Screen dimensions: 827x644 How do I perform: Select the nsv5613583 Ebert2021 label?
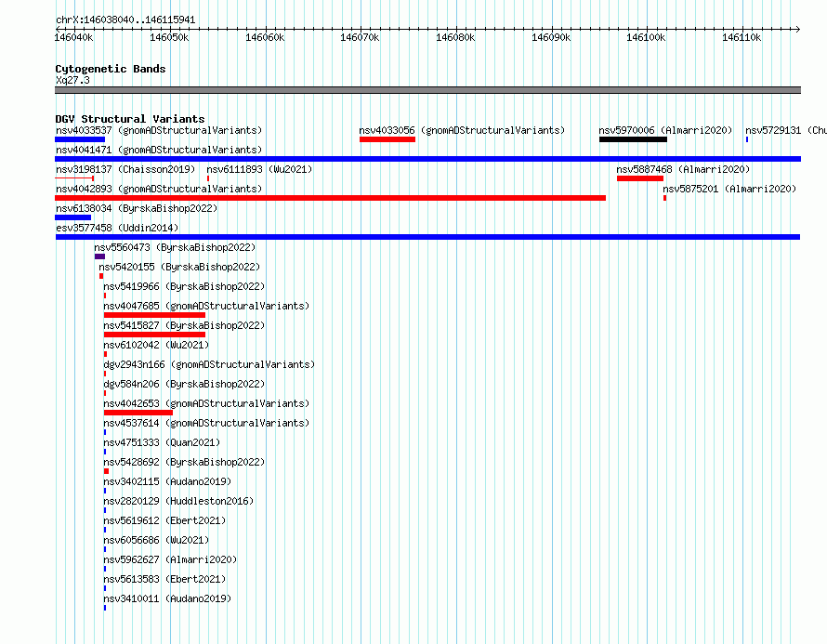164,579
